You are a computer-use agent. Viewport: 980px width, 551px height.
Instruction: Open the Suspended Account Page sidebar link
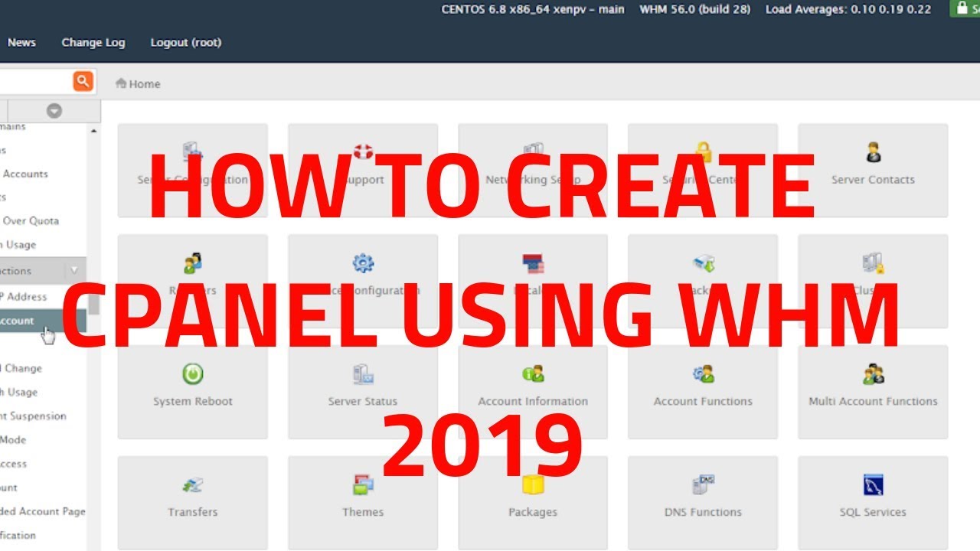[43, 510]
